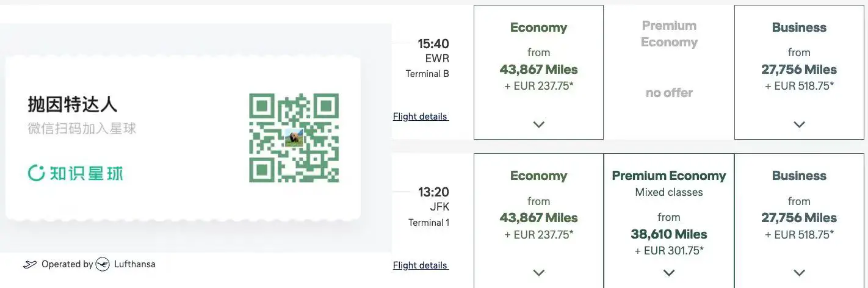Click the avatar in the QR code center

tap(294, 138)
